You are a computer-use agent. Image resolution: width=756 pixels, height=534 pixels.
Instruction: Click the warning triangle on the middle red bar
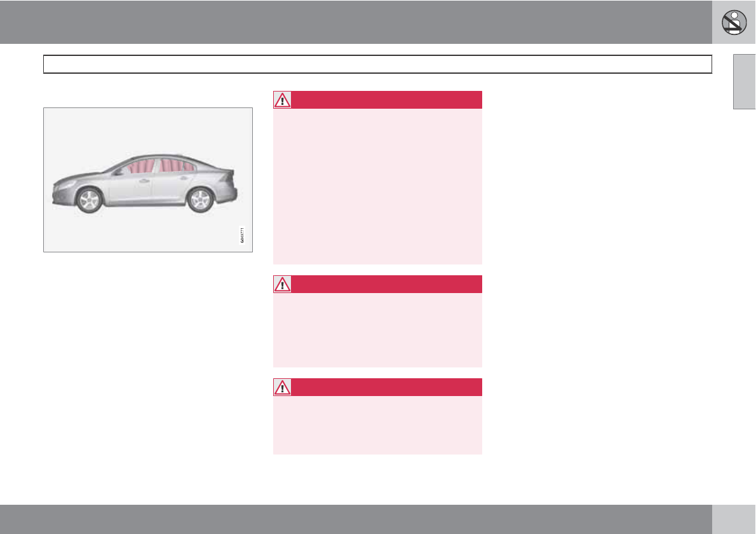(x=282, y=284)
